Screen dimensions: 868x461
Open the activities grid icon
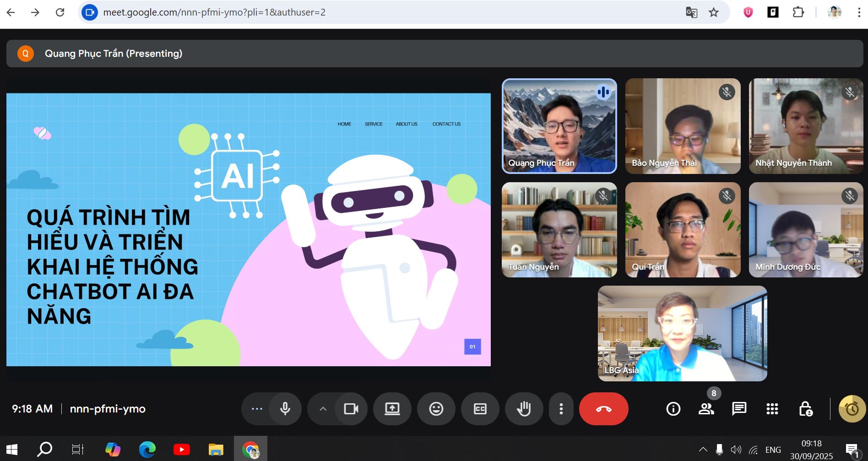pyautogui.click(x=772, y=409)
